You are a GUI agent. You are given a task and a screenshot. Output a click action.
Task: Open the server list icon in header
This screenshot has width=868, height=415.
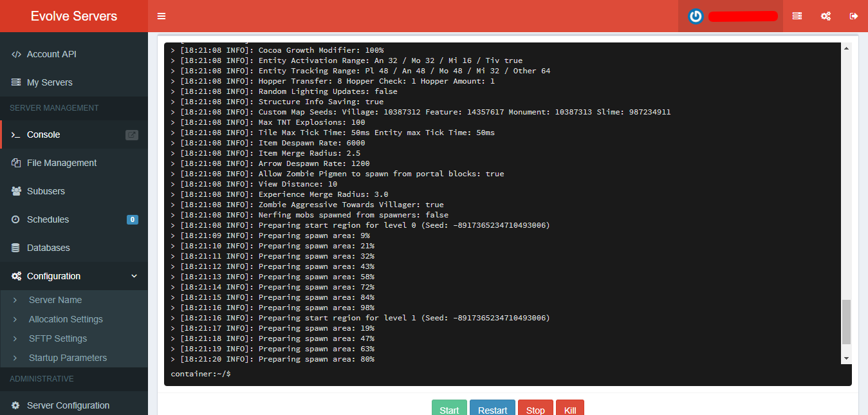click(797, 16)
